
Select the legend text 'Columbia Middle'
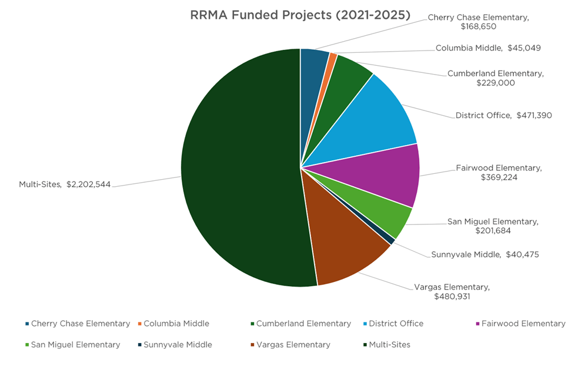pyautogui.click(x=176, y=324)
